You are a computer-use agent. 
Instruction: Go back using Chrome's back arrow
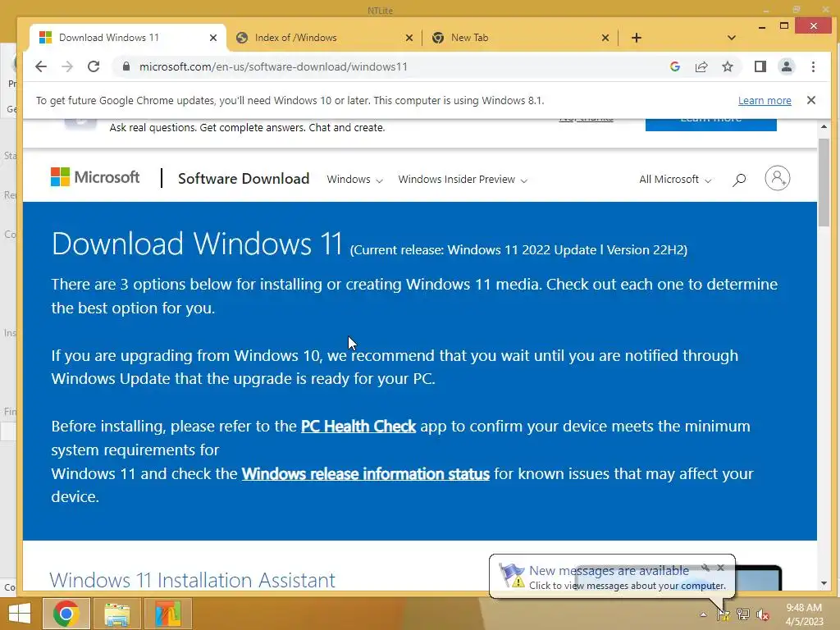[41, 66]
